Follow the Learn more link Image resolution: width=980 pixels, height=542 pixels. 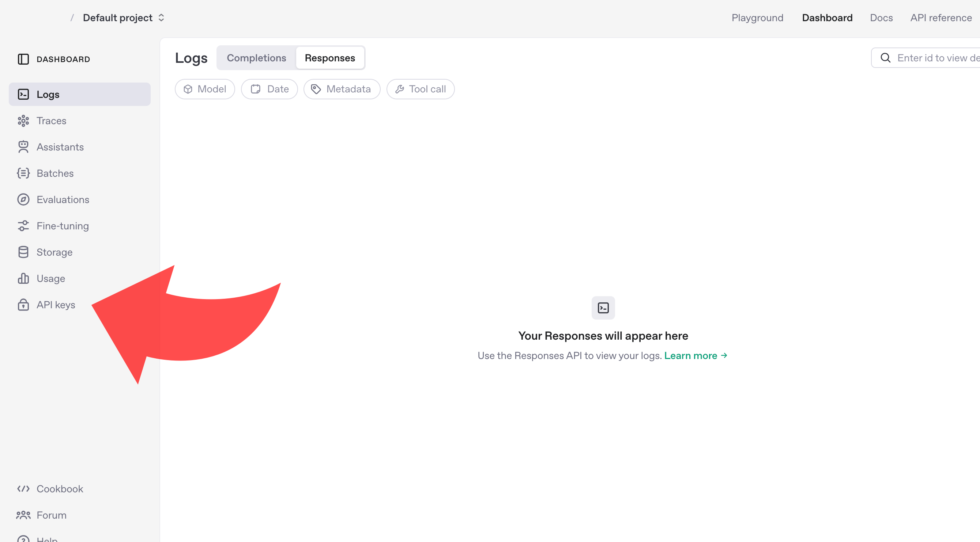pos(695,355)
